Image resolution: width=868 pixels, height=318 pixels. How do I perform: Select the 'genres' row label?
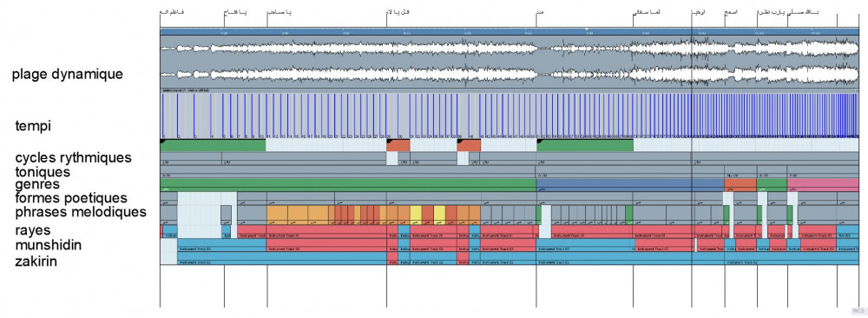pos(37,184)
